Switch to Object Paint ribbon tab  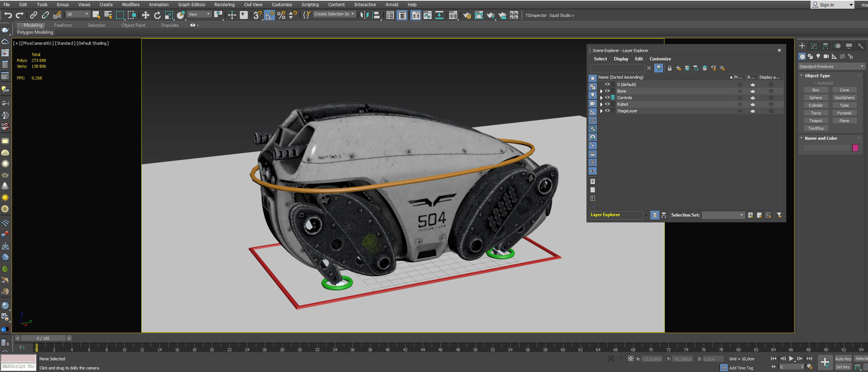133,25
